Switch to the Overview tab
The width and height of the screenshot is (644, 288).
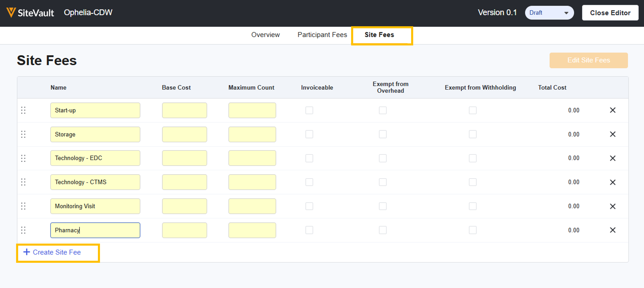[x=265, y=35]
